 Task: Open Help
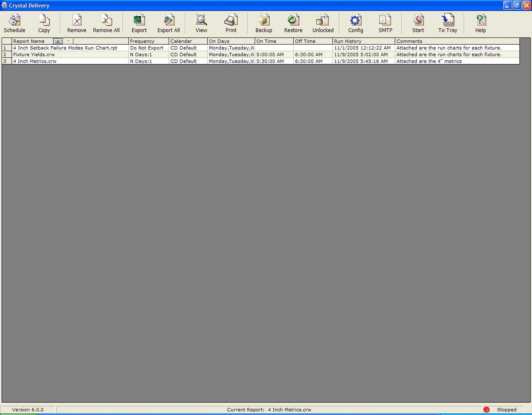[480, 23]
